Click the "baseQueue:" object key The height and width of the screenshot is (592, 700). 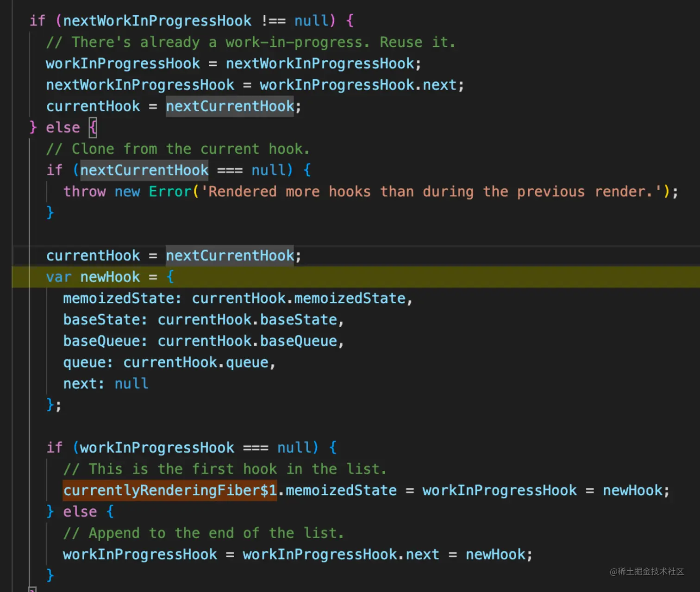point(105,341)
